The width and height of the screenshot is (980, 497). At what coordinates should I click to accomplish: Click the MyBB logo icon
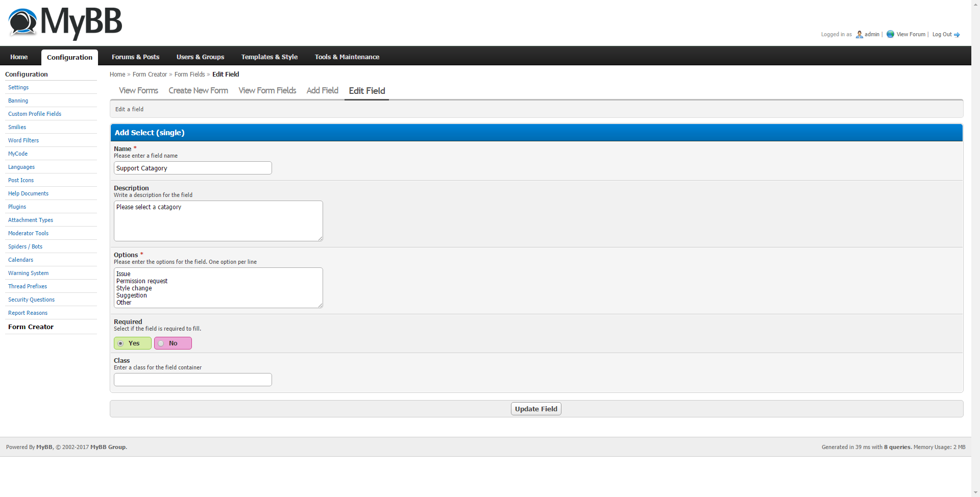(x=23, y=22)
